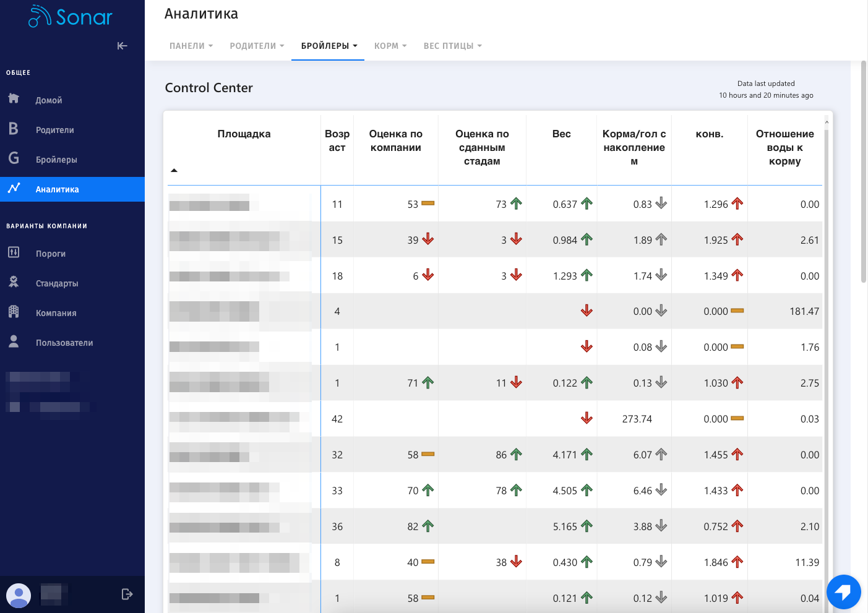Sort by the Площадка column header
This screenshot has height=613, width=868.
point(244,134)
